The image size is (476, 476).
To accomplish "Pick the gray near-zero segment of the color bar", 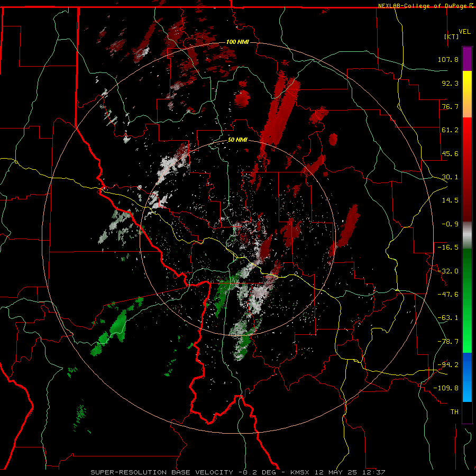I will point(467,235).
